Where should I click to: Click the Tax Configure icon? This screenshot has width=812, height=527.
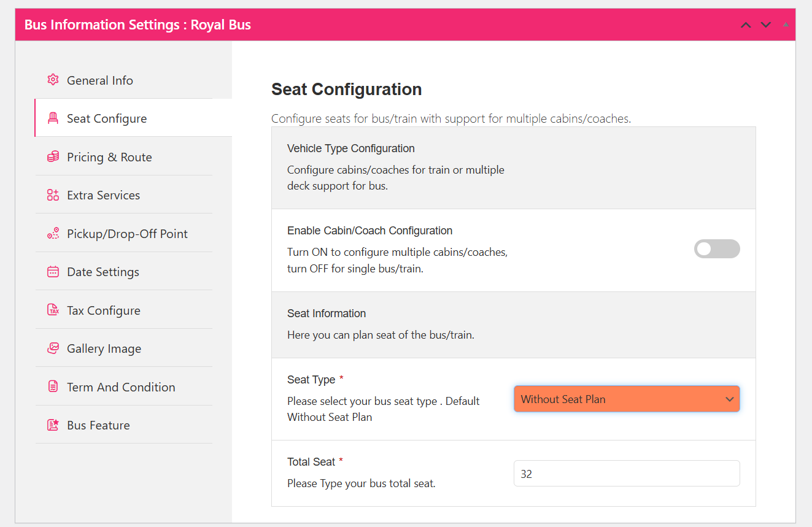click(53, 310)
